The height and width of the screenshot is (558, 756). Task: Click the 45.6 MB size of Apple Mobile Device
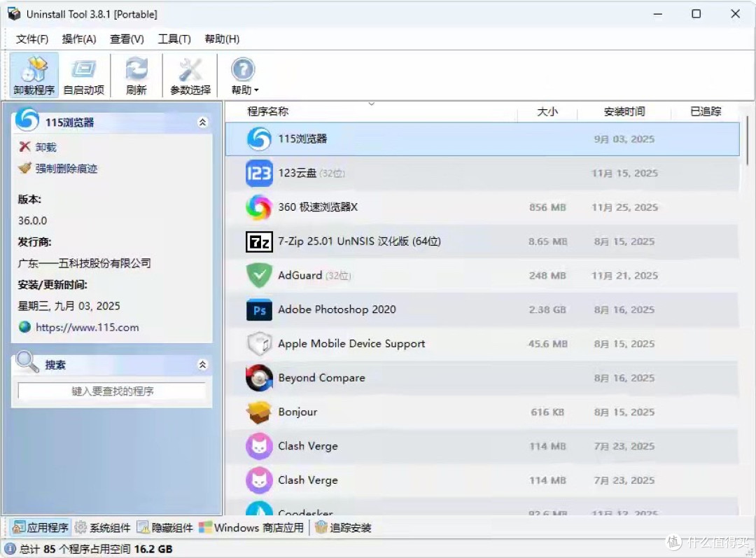click(x=547, y=344)
